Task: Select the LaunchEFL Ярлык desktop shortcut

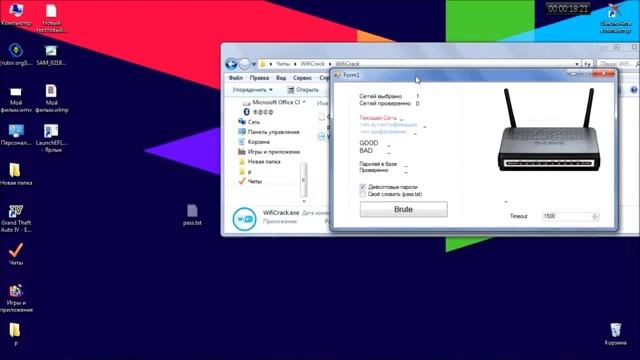Action: pyautogui.click(x=51, y=138)
